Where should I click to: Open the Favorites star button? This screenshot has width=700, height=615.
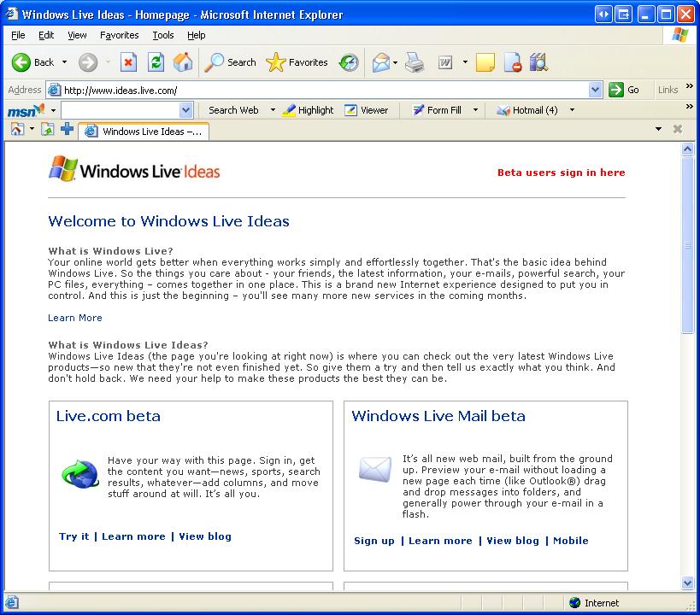click(x=297, y=62)
